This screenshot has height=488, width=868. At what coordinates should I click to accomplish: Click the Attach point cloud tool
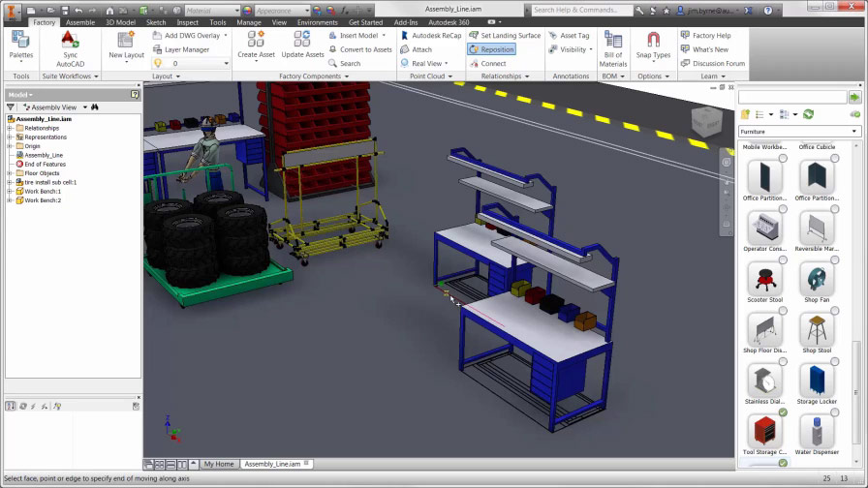[417, 49]
